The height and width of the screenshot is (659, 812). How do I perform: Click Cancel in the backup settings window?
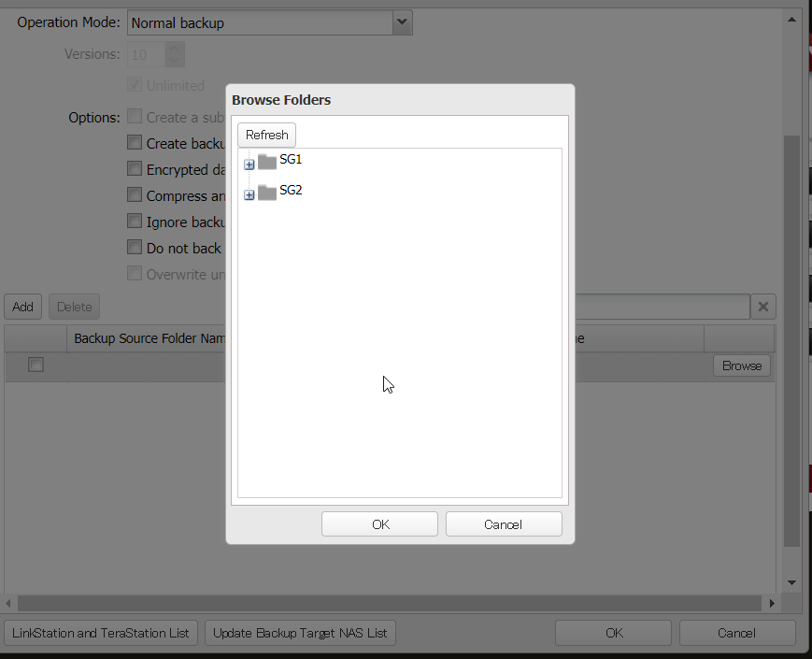[x=737, y=633]
